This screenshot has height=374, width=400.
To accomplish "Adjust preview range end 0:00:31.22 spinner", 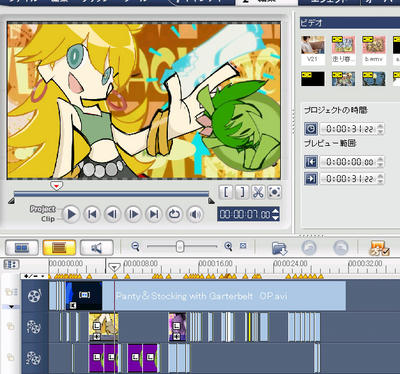I will (x=380, y=179).
